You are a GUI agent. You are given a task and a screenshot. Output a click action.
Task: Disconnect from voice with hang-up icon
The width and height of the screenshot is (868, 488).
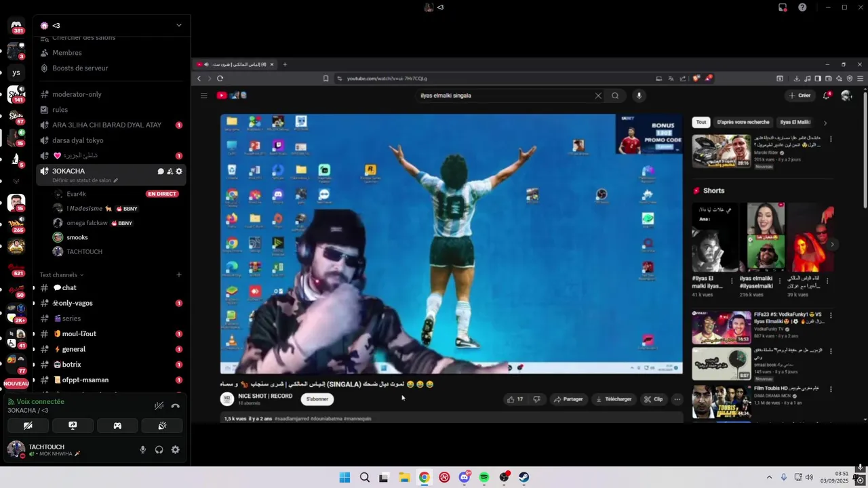coord(176,406)
